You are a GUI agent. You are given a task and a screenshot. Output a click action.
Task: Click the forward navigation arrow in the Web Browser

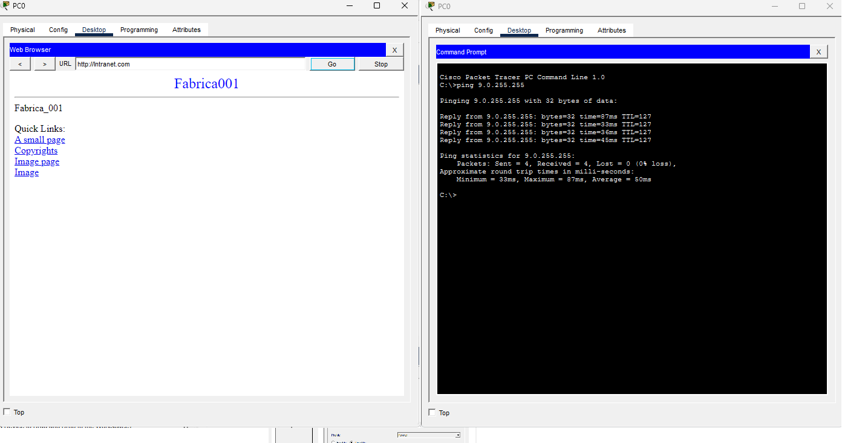[x=44, y=63]
